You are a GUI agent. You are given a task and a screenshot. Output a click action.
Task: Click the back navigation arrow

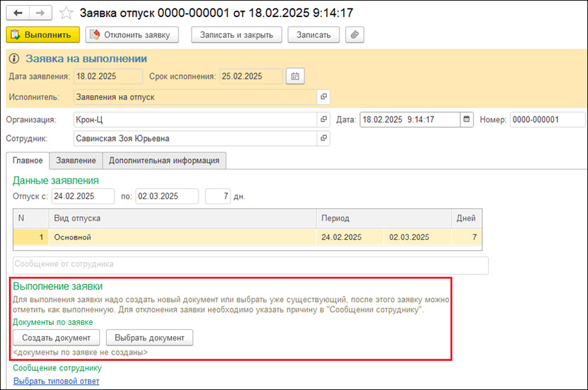point(18,13)
